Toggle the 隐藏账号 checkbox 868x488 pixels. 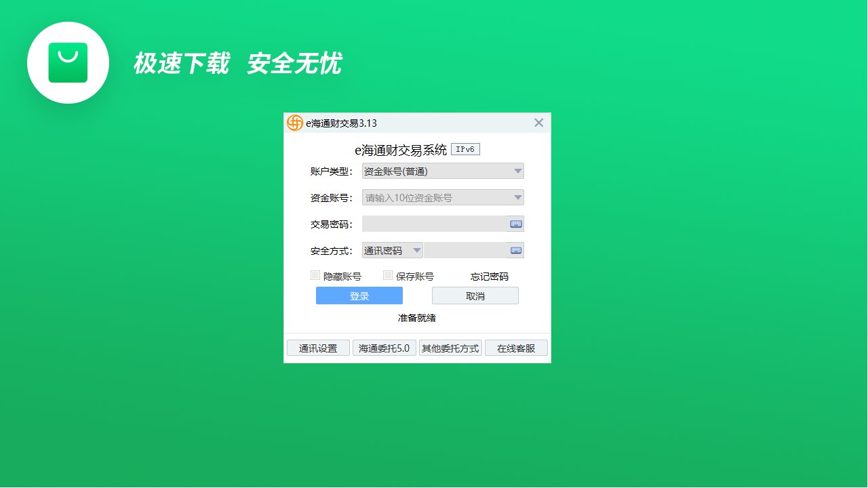click(x=315, y=275)
